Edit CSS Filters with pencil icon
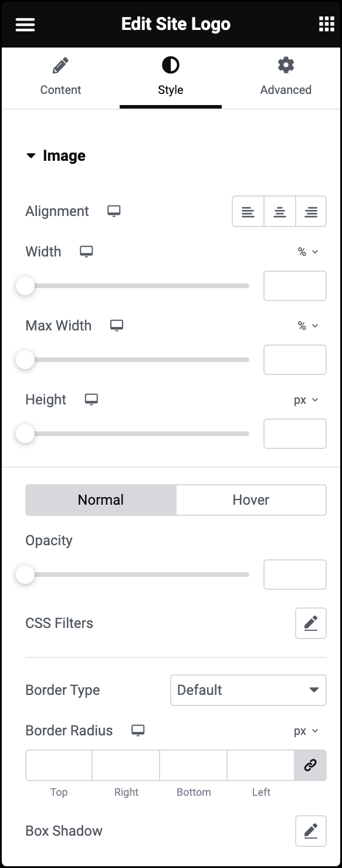Viewport: 342px width, 868px height. click(311, 623)
